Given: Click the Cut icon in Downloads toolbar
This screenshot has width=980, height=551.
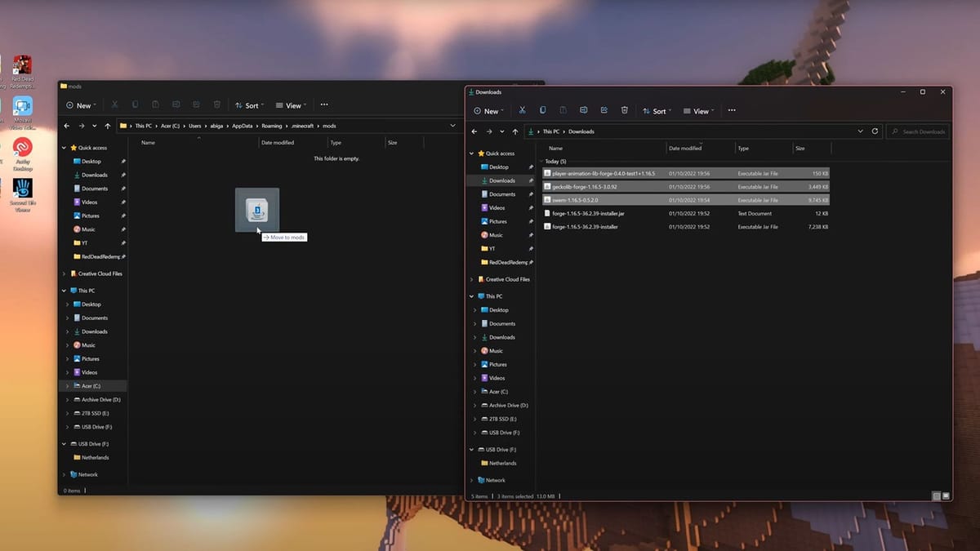Looking at the screenshot, I should [x=522, y=110].
